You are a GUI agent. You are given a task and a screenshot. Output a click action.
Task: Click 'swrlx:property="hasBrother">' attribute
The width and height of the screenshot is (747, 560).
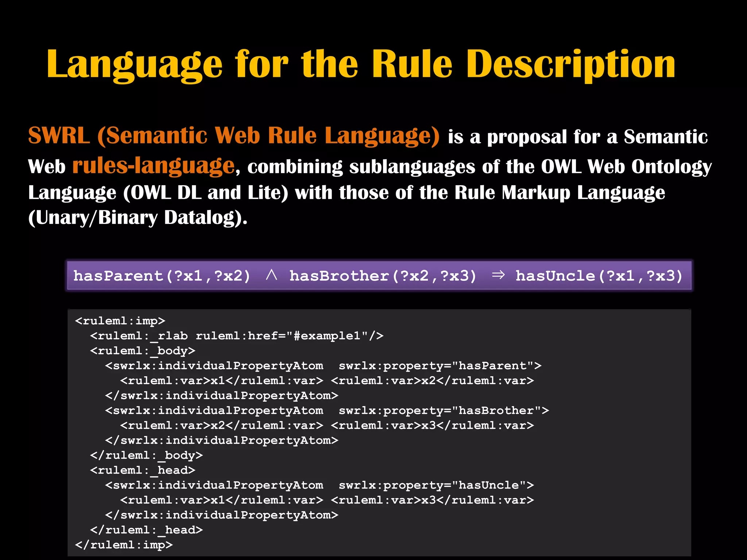coord(444,411)
